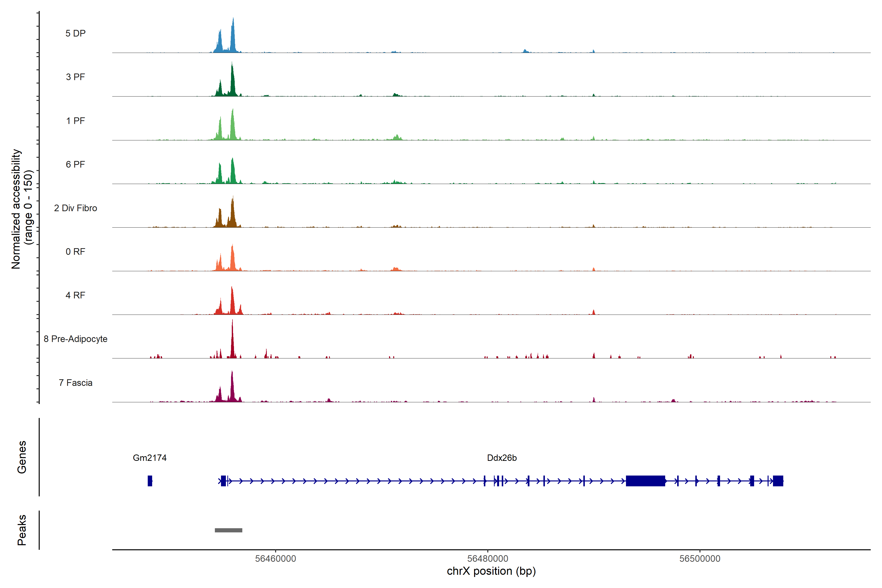Click the 7 Fascia track label

[x=75, y=382]
